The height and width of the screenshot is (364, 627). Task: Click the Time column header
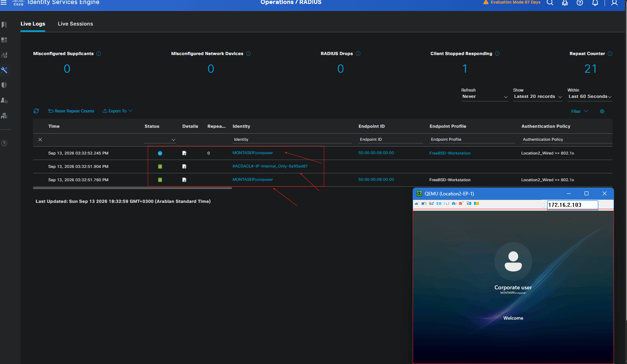[x=54, y=127]
